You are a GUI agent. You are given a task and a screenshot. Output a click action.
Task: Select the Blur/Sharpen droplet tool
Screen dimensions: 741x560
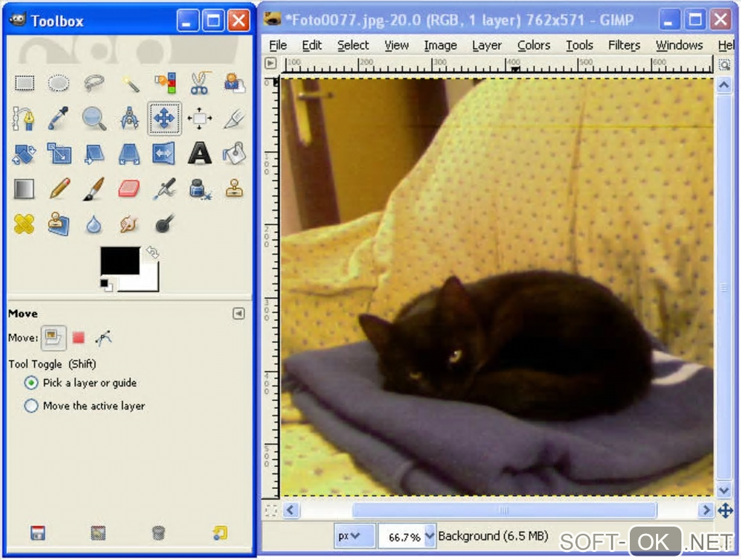[x=94, y=224]
